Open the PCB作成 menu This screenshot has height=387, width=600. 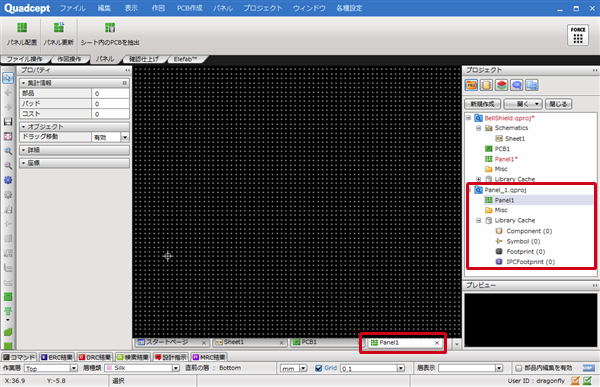[189, 8]
